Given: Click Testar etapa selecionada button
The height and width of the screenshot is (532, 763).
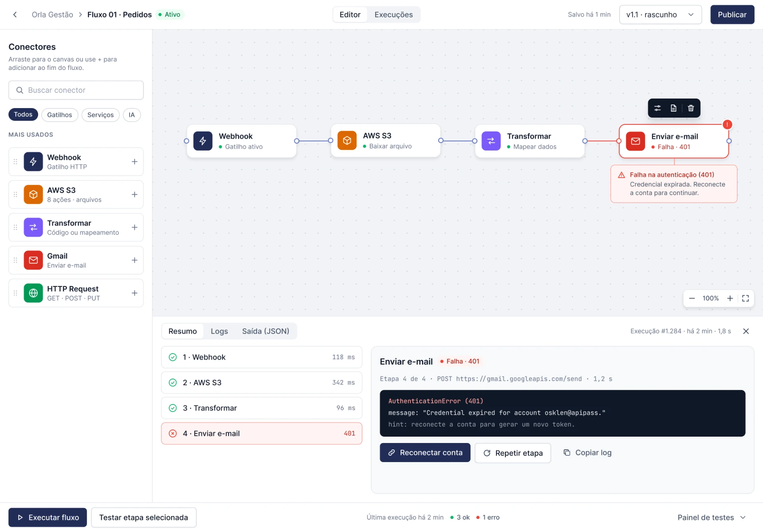Looking at the screenshot, I should (x=143, y=518).
